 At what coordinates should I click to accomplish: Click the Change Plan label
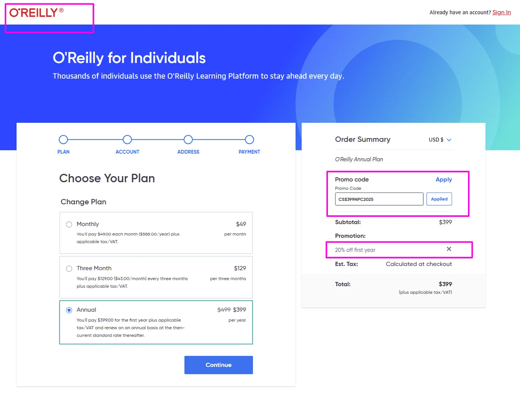tap(84, 202)
